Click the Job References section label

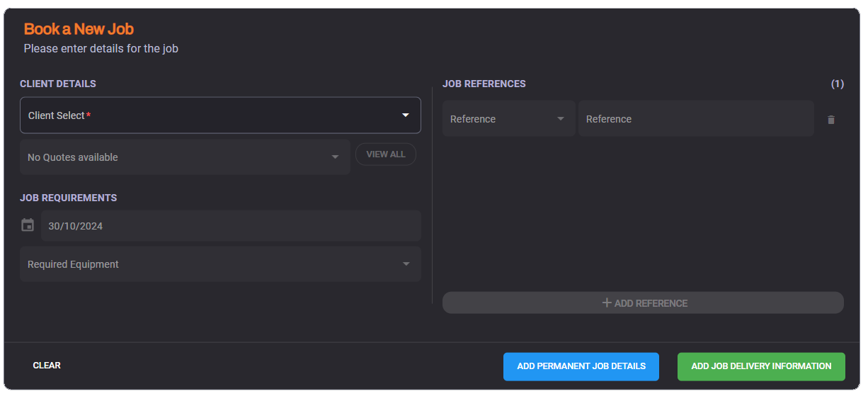[x=484, y=84]
